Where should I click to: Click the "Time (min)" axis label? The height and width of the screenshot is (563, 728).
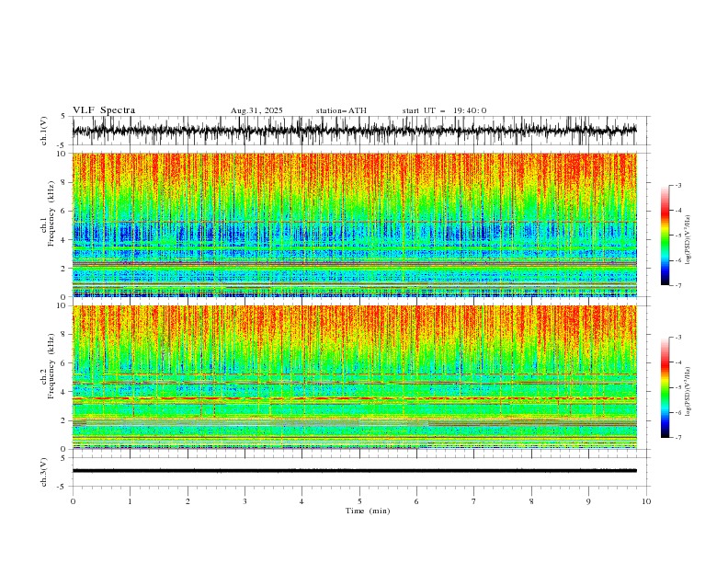pyautogui.click(x=368, y=511)
